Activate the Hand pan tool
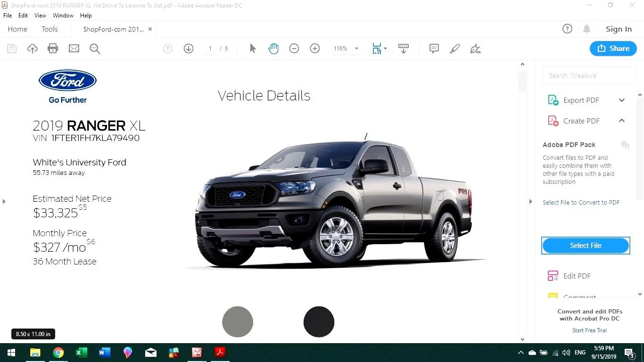 273,49
